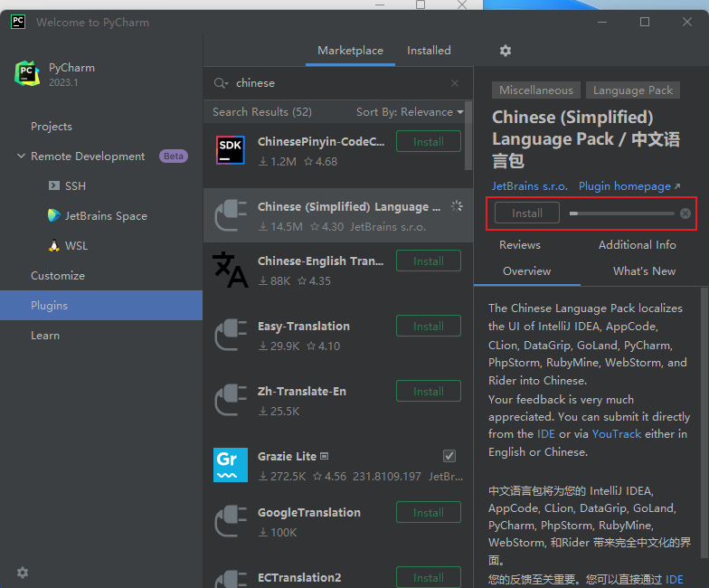Open the Customize section

pyautogui.click(x=58, y=275)
